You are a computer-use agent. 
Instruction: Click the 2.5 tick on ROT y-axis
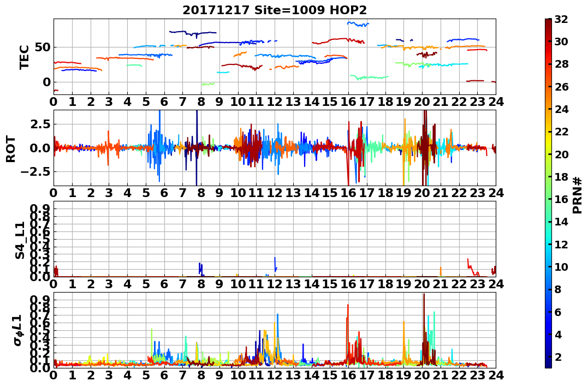pyautogui.click(x=40, y=124)
